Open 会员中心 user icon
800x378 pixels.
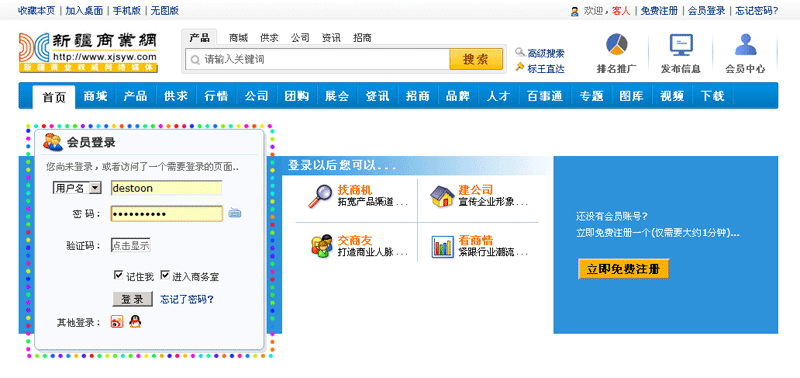pos(745,45)
